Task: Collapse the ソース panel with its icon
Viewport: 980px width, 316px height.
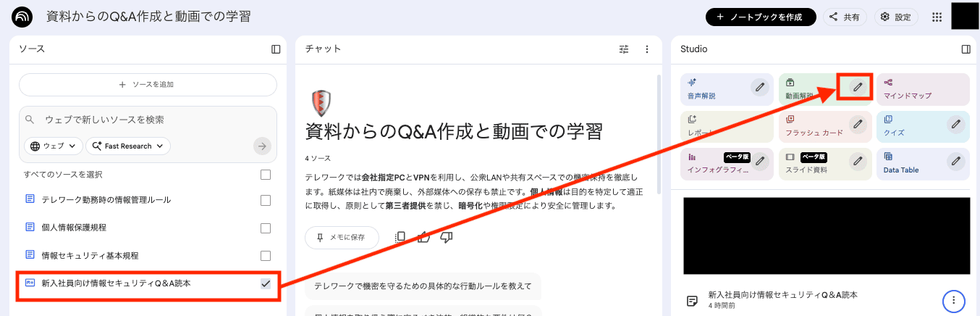Action: [x=276, y=49]
